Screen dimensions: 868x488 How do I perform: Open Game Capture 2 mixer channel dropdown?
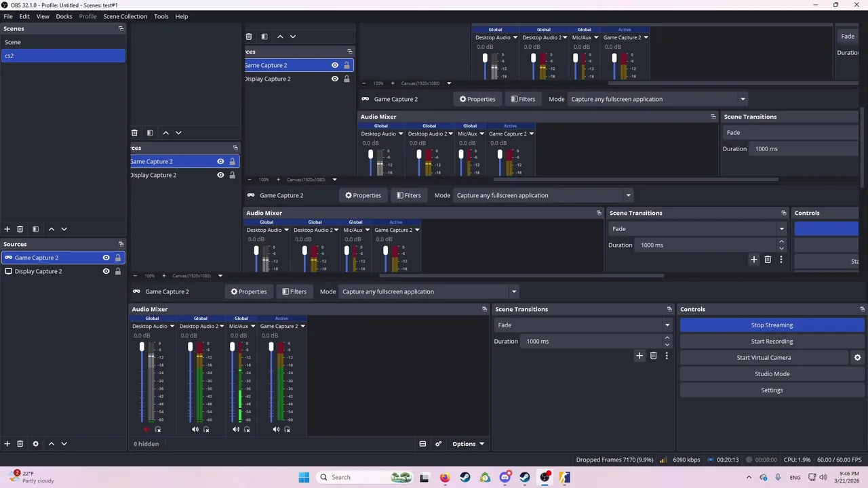click(302, 326)
